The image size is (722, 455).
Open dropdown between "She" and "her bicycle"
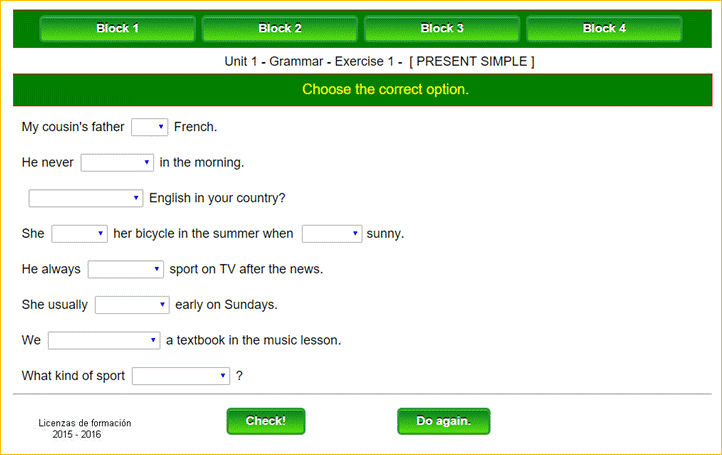click(79, 234)
